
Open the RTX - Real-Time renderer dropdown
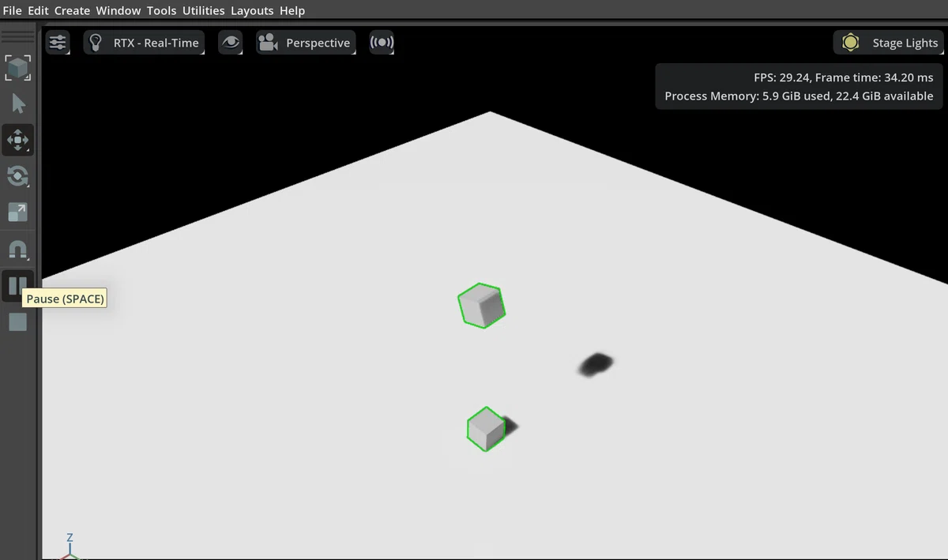click(145, 43)
